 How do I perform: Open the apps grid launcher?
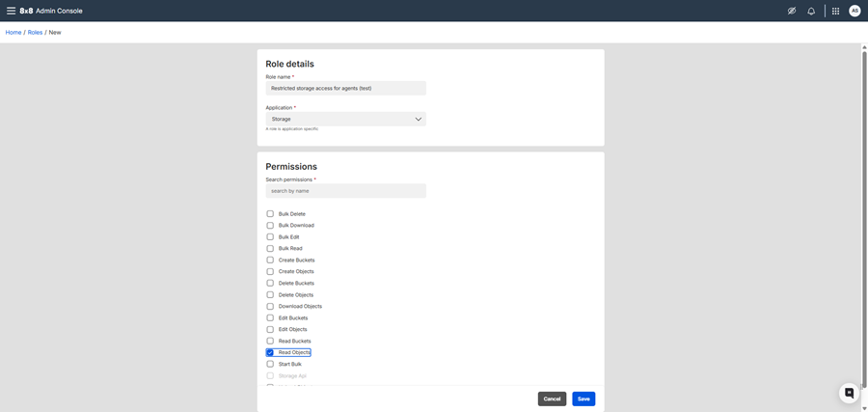(x=835, y=11)
